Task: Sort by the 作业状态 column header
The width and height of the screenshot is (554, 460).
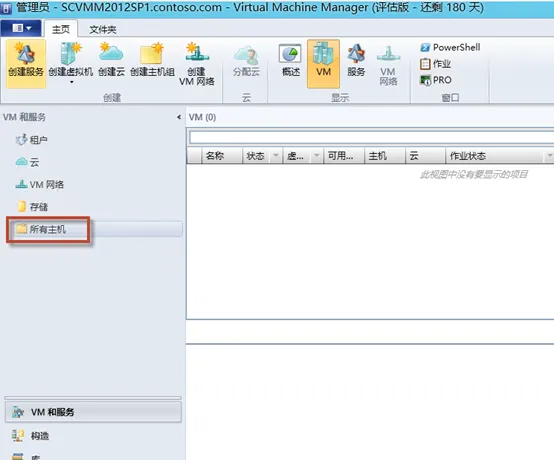Action: pos(495,155)
